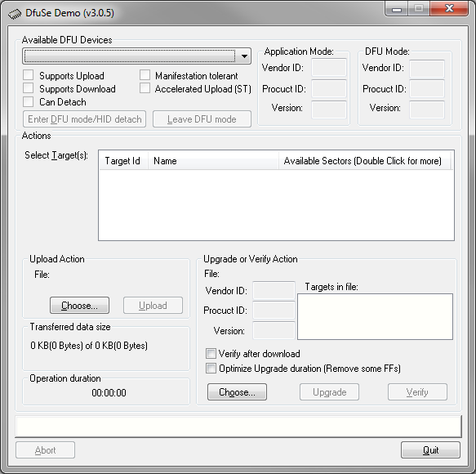Click Application Mode Vendor ID field
476x474 pixels.
(x=329, y=68)
